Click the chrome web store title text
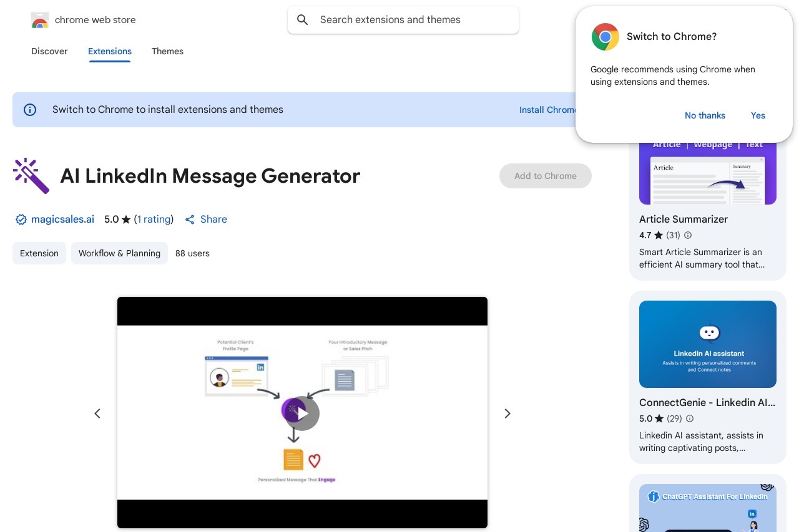This screenshot has width=799, height=532. (x=96, y=20)
